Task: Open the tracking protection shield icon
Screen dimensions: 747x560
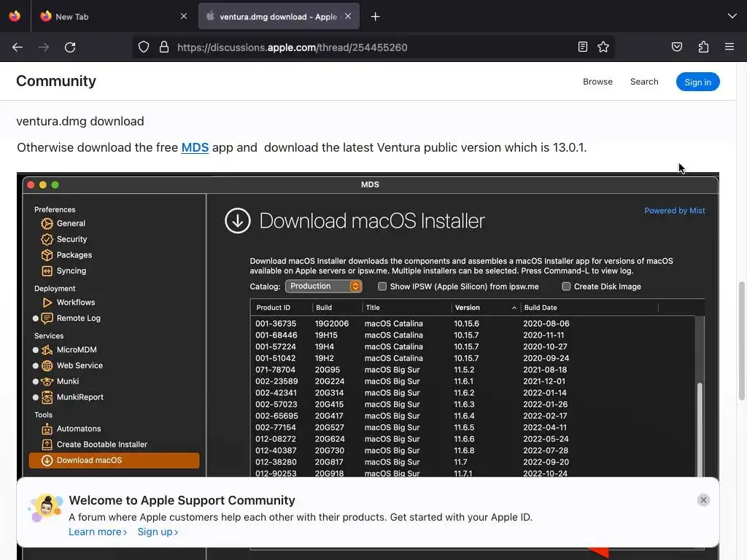Action: [144, 47]
